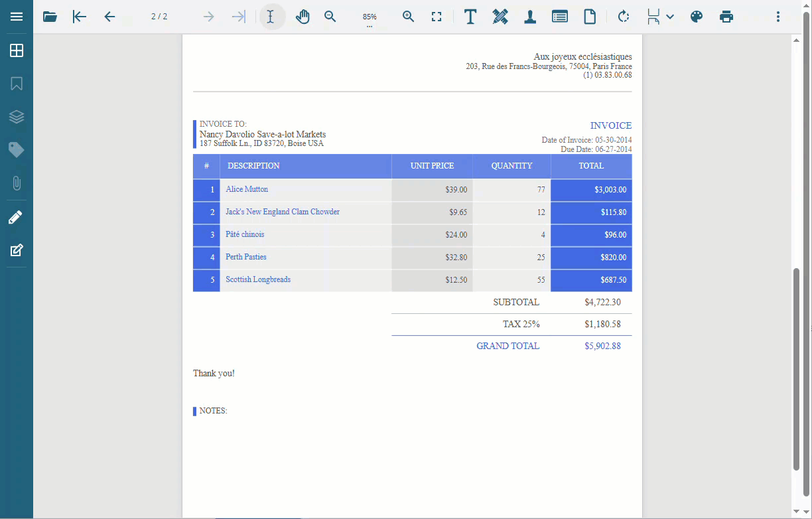This screenshot has width=812, height=519.
Task: Open the bookmarks panel
Action: pos(17,84)
